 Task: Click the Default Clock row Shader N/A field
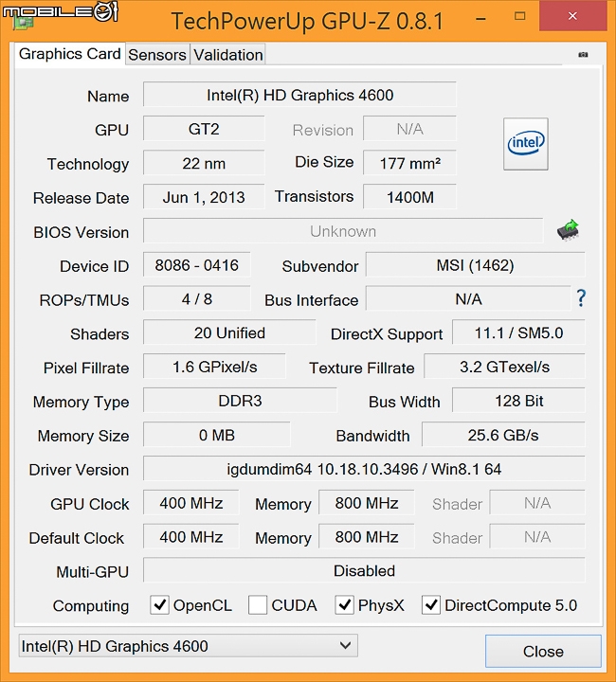click(537, 537)
